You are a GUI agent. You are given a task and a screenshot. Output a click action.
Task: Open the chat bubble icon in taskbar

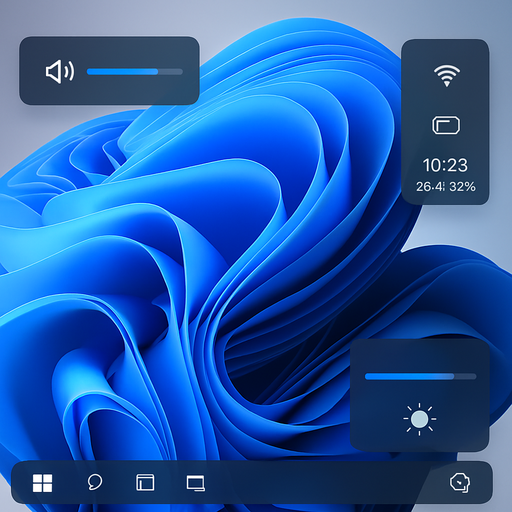pyautogui.click(x=95, y=482)
